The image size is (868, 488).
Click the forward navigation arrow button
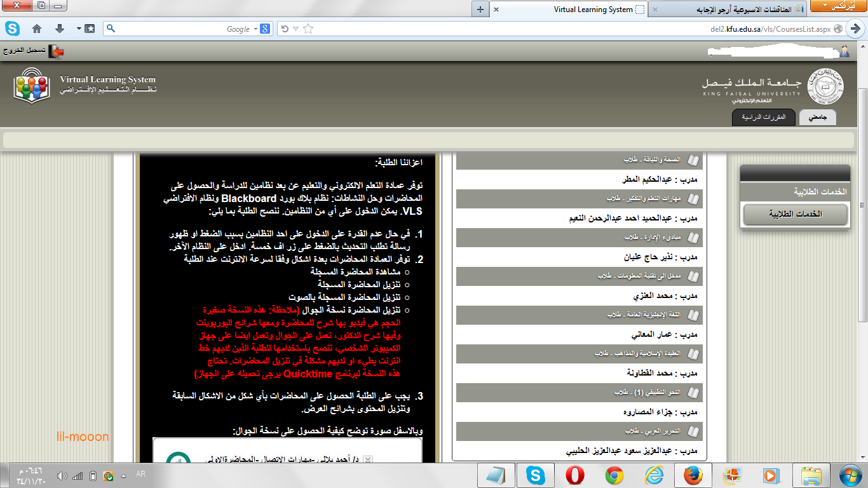(x=855, y=29)
